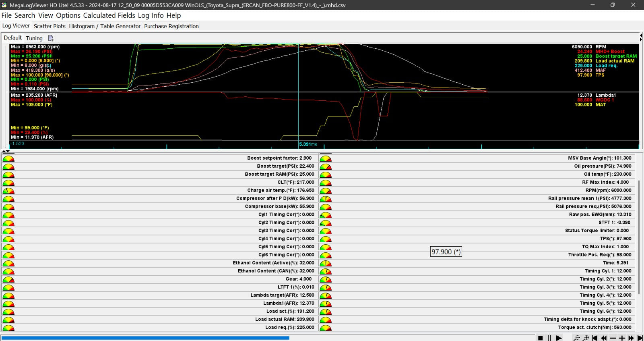Pause the log playback
644x341 pixels.
click(549, 338)
